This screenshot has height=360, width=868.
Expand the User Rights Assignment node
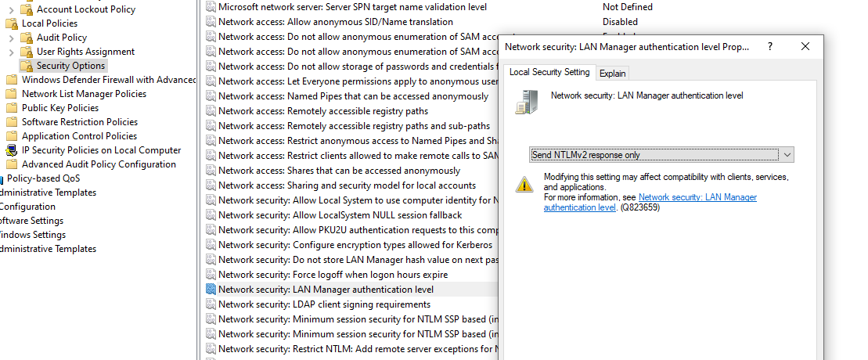pos(12,52)
